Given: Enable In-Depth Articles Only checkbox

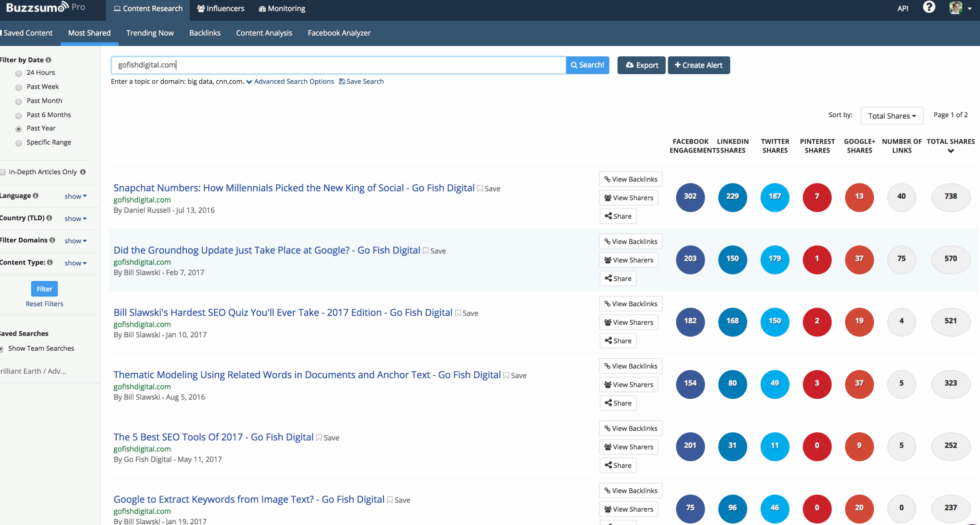Looking at the screenshot, I should coord(3,172).
